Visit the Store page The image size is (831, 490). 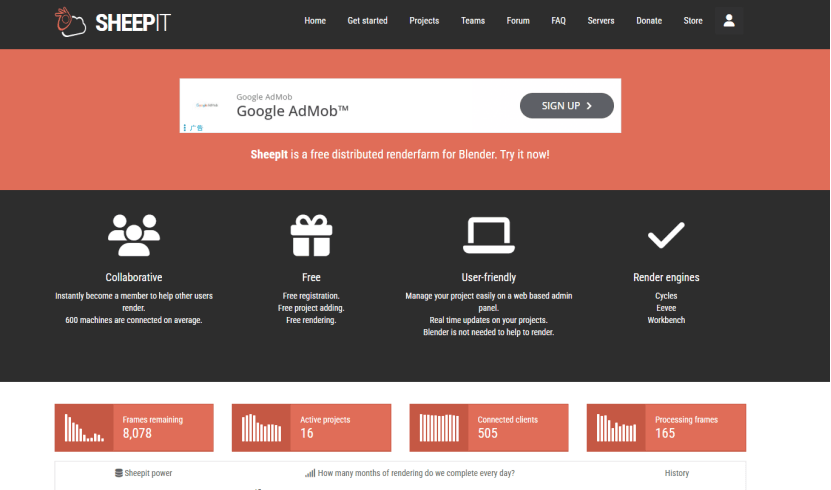693,21
